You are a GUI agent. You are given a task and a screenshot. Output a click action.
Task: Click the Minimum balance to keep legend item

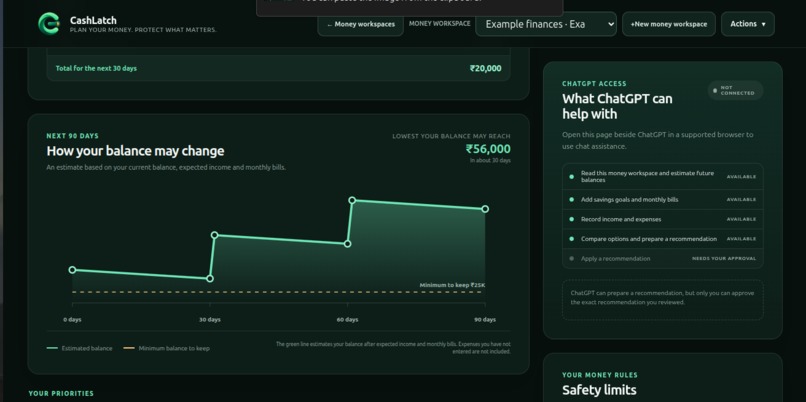coord(167,349)
